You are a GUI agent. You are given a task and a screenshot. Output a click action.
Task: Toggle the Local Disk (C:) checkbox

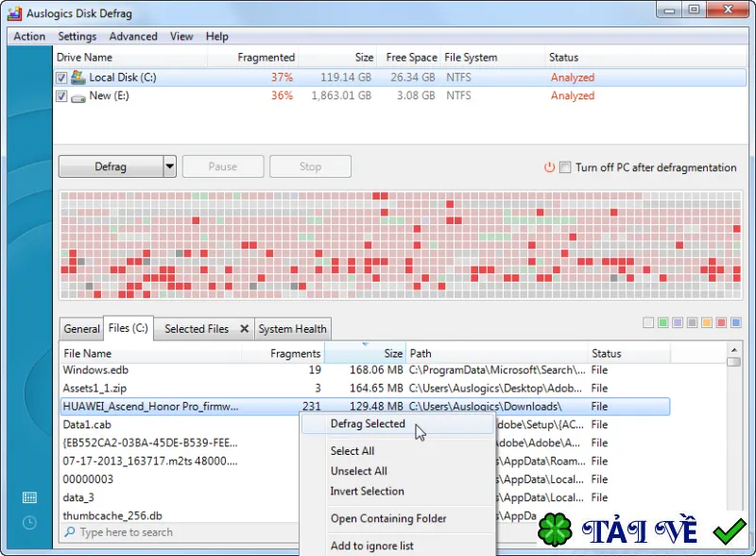[x=61, y=78]
